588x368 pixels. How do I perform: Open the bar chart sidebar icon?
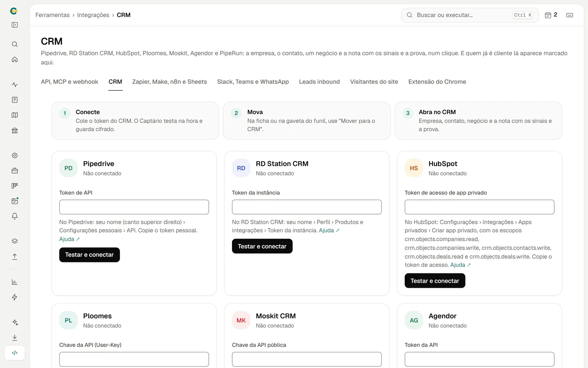pos(15,282)
